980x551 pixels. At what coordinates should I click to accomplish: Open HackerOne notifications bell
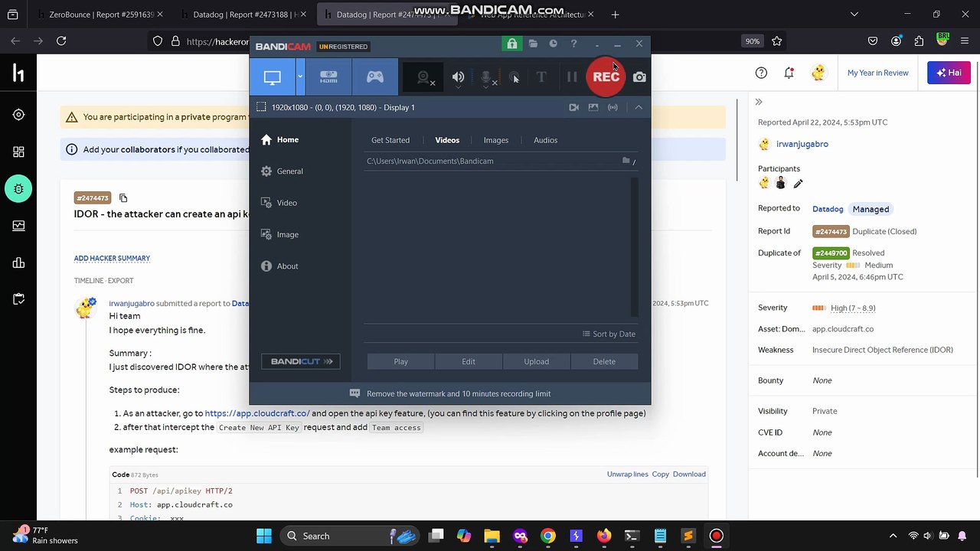789,73
